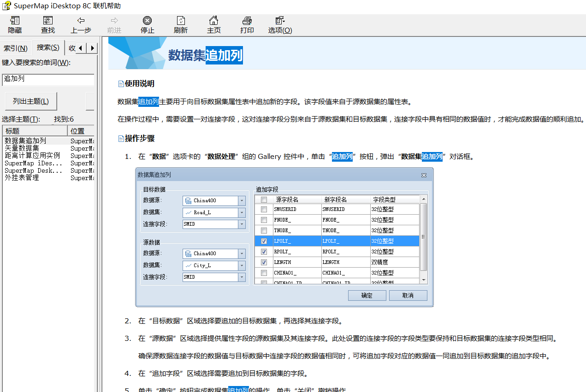Open the 源数据 数据源 China400 dropdown

point(242,254)
